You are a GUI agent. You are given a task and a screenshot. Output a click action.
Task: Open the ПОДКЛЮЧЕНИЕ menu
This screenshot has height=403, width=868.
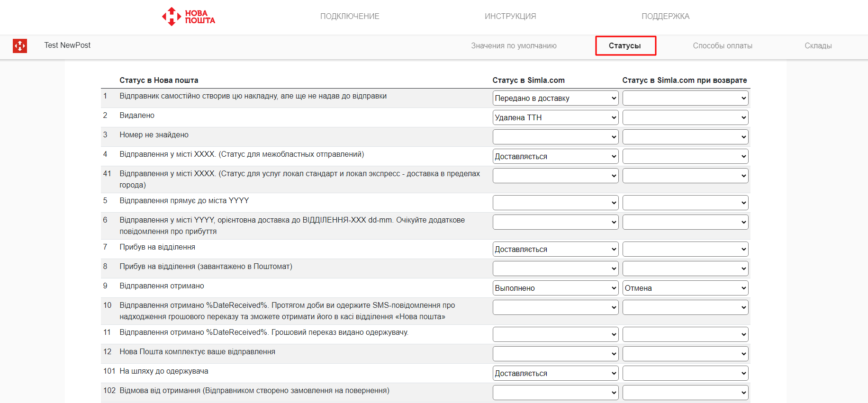[x=350, y=17]
